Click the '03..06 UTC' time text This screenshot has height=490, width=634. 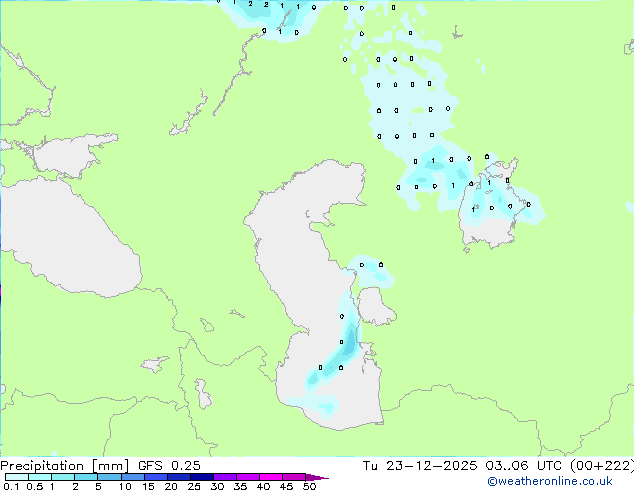524,466
